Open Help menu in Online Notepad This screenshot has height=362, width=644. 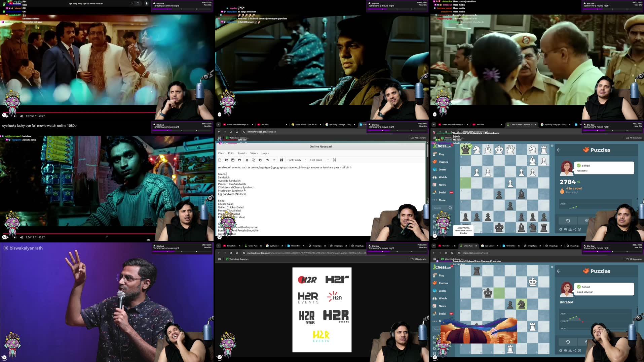265,153
